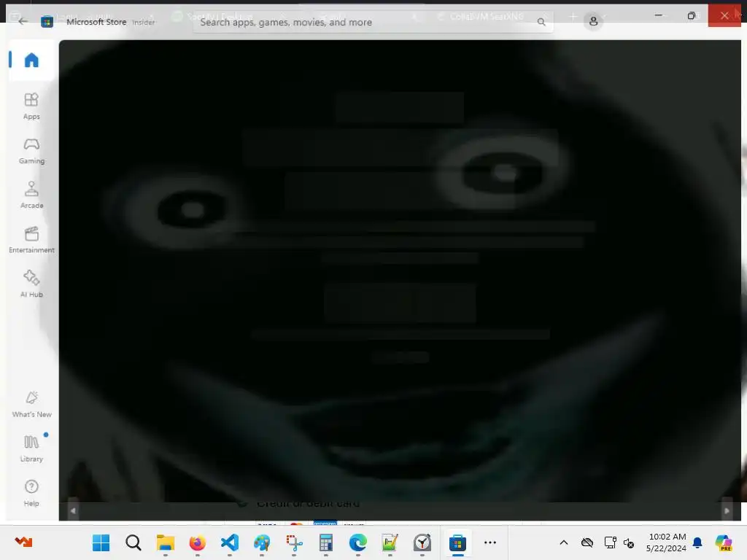Viewport: 747px width, 560px height.
Task: Click the OneDrive cloud tray icon
Action: pos(587,542)
